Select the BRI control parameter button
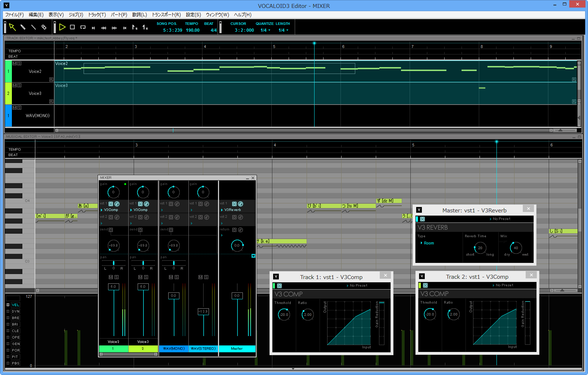 (15, 324)
